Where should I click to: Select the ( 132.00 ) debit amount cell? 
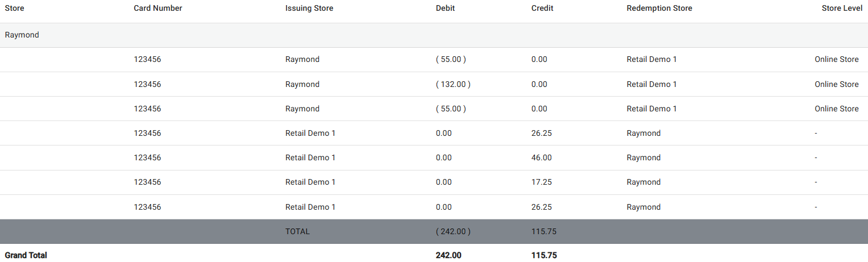click(453, 84)
